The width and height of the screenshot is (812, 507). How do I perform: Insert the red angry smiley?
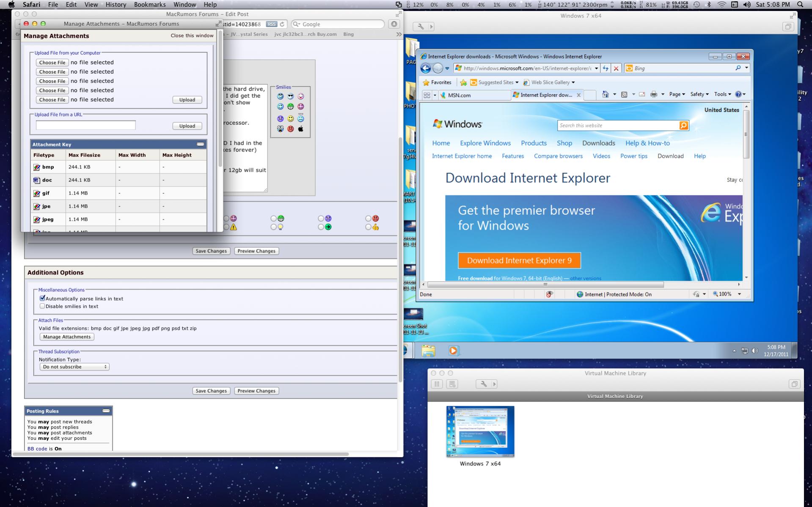point(290,129)
